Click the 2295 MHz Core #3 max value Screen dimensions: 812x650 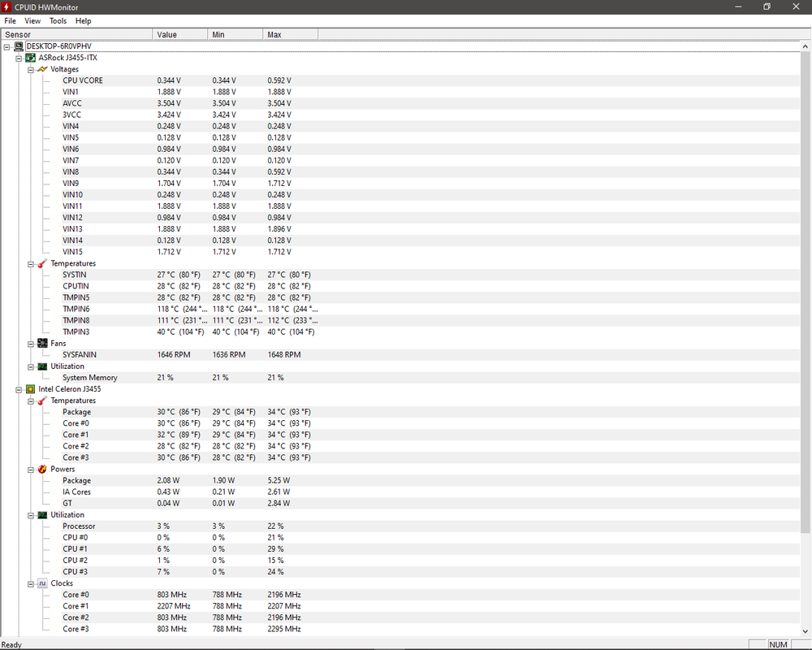[x=283, y=629]
